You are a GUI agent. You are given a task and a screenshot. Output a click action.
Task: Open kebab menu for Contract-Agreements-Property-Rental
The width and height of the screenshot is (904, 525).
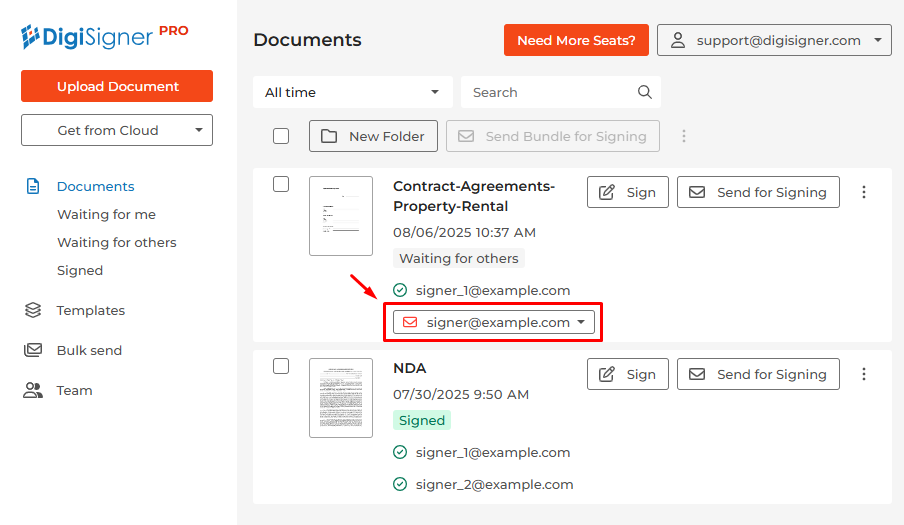(864, 192)
